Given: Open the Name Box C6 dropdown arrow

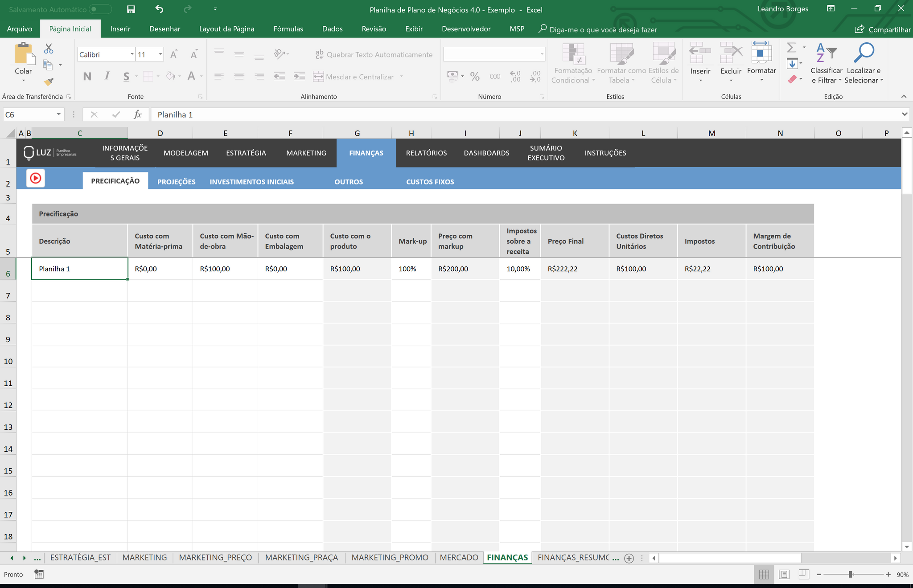Looking at the screenshot, I should pyautogui.click(x=58, y=114).
